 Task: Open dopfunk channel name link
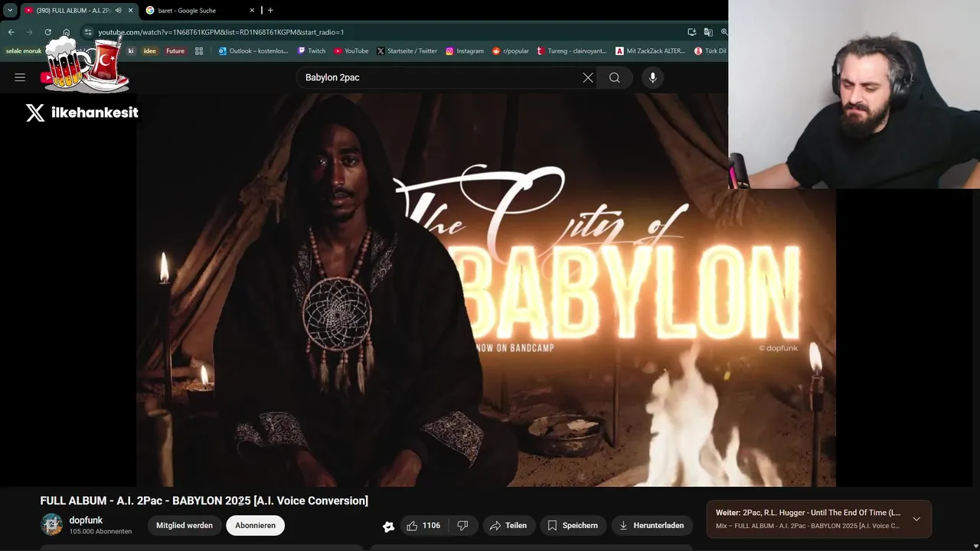[x=86, y=520]
